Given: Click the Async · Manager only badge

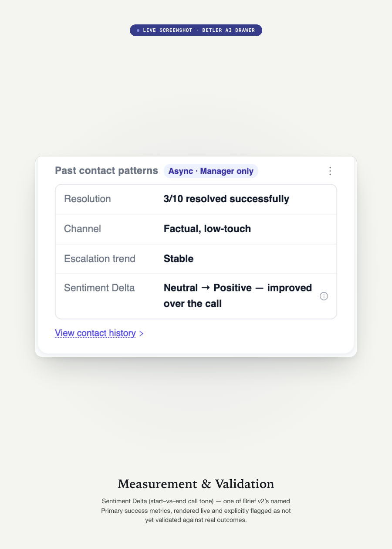Looking at the screenshot, I should pos(211,171).
